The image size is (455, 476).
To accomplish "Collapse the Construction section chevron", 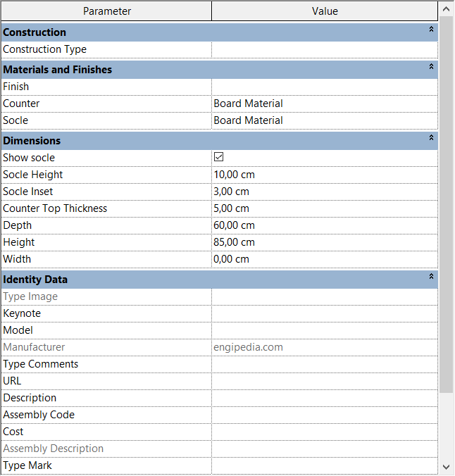I will click(431, 29).
